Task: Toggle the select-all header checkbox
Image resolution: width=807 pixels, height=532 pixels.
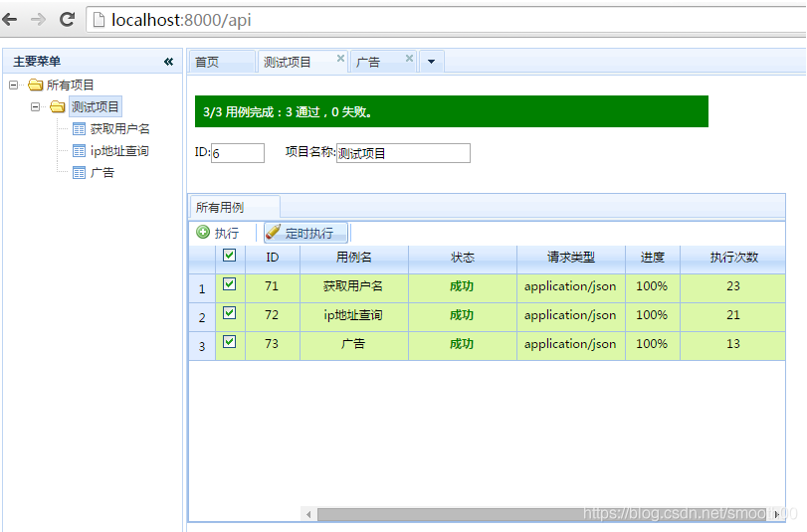Action: coord(230,256)
